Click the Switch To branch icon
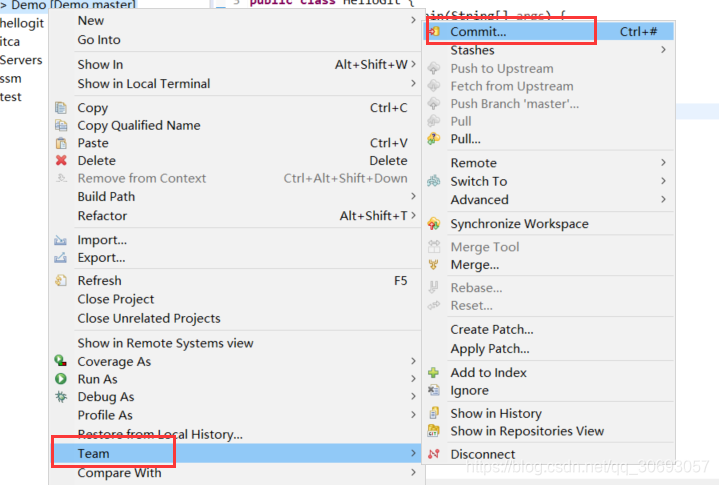Image resolution: width=719 pixels, height=485 pixels. [x=434, y=181]
